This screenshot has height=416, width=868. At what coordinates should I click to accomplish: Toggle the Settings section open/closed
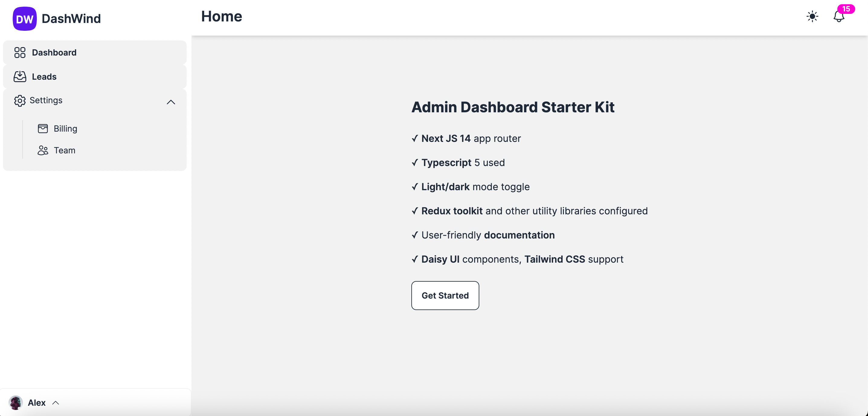tap(171, 102)
